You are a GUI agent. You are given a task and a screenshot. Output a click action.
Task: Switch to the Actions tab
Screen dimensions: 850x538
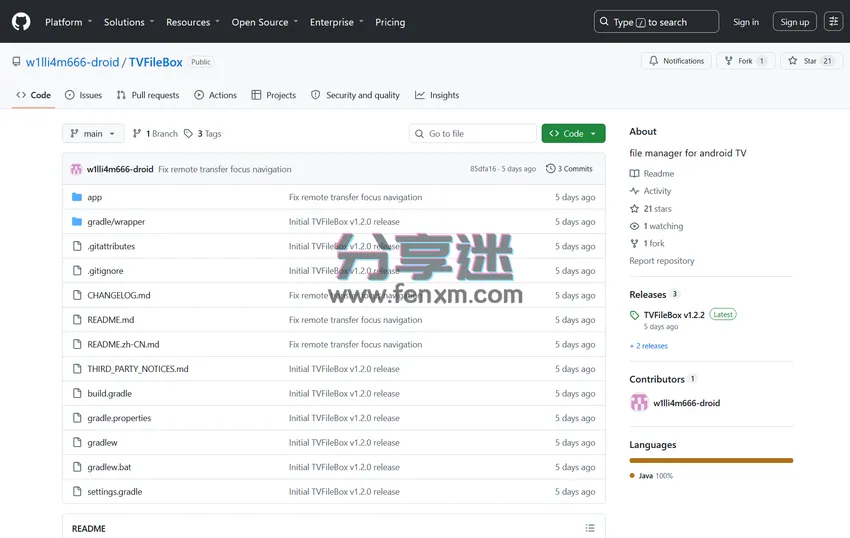[215, 95]
